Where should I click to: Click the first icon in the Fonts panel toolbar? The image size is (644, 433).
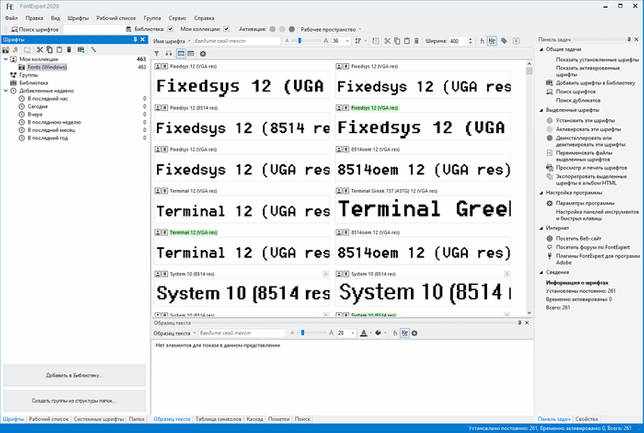click(x=6, y=50)
